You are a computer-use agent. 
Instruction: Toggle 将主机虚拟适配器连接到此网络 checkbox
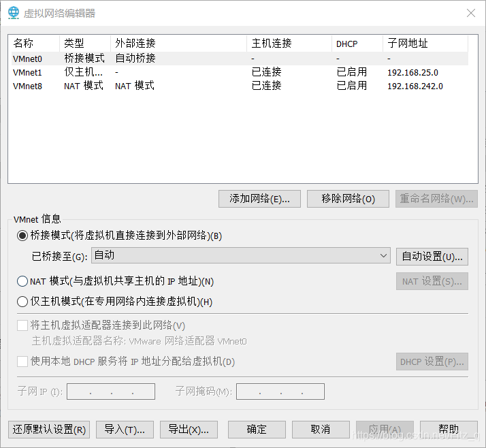(x=22, y=325)
